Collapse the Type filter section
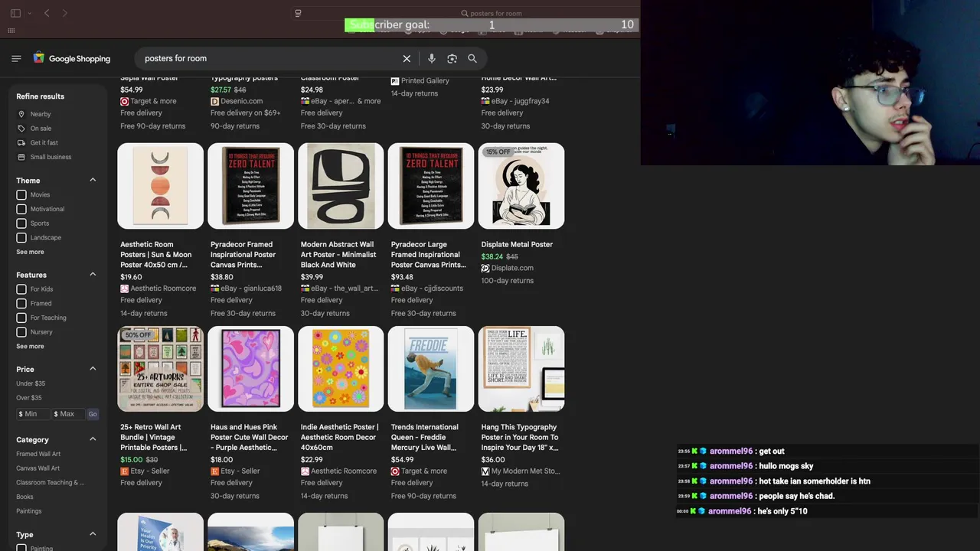The height and width of the screenshot is (551, 980). click(93, 534)
